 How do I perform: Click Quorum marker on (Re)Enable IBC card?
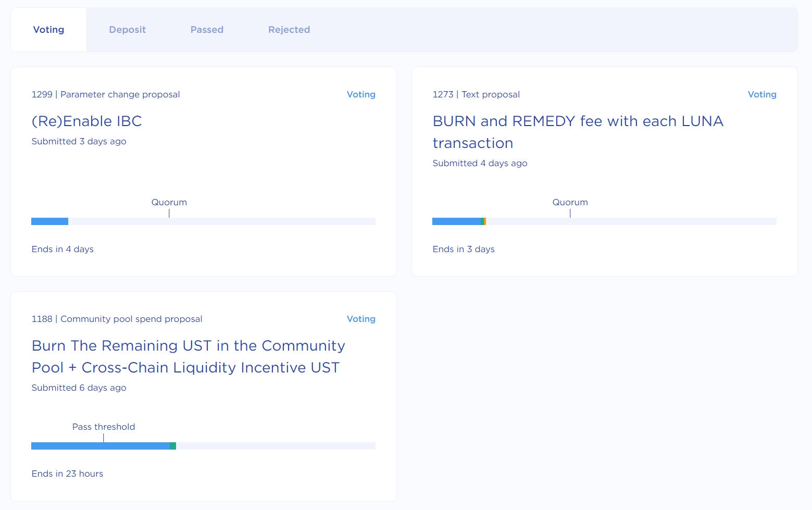(169, 202)
